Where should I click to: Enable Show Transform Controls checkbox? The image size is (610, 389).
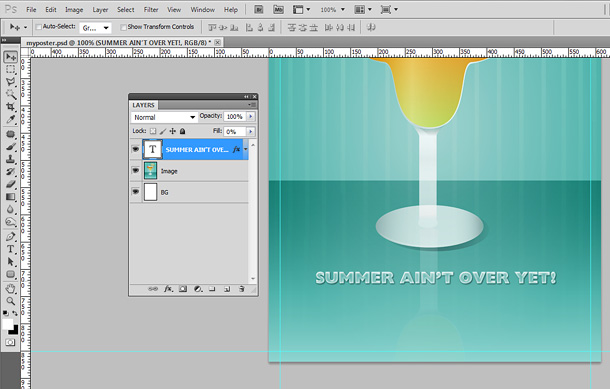coord(123,27)
